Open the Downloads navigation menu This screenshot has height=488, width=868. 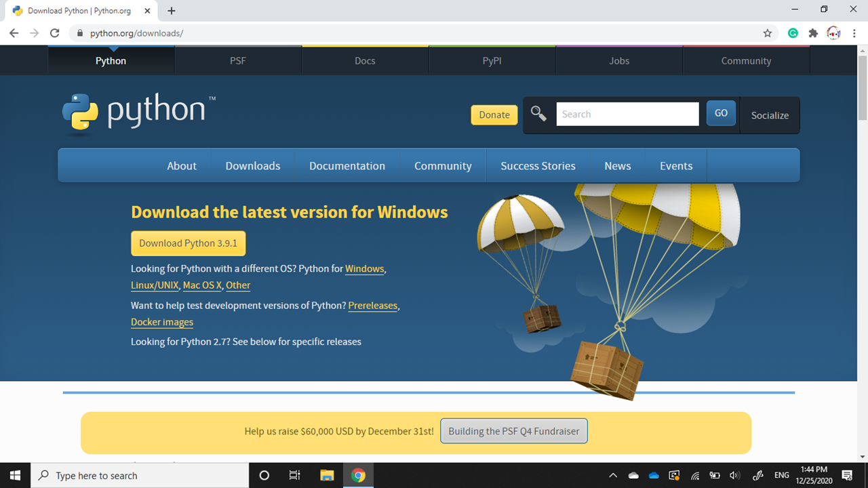pyautogui.click(x=252, y=166)
